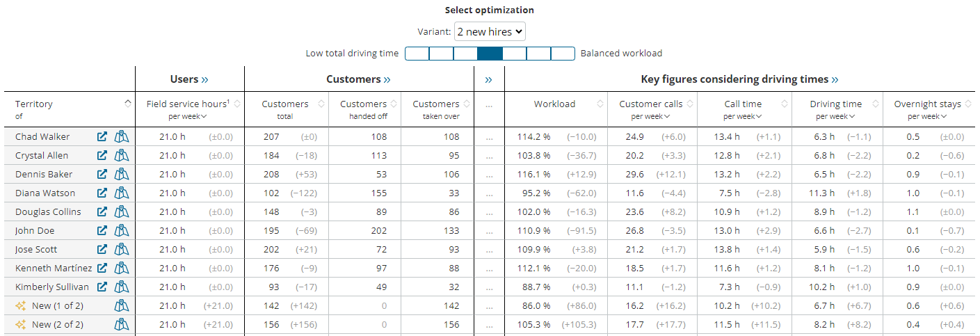Click map icon for New (2 of 2)
Image resolution: width=980 pixels, height=336 pixels.
[122, 325]
